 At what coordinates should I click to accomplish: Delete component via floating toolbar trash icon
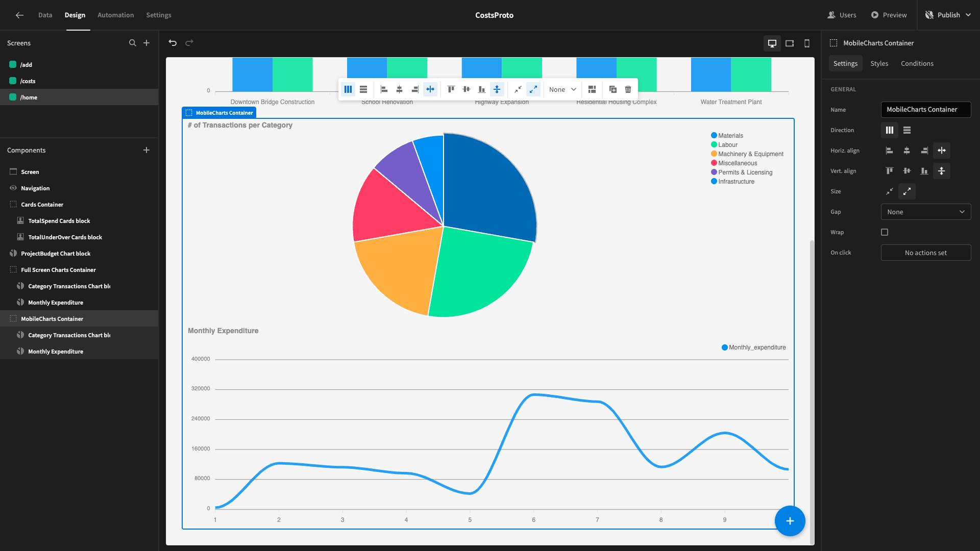pos(628,89)
